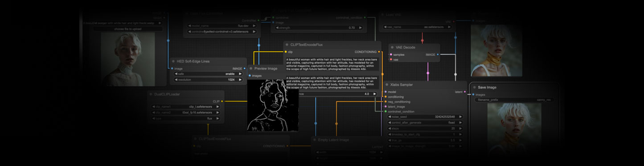
Task: Click the timestep_to_start_cfg value field
Action: pos(425,134)
